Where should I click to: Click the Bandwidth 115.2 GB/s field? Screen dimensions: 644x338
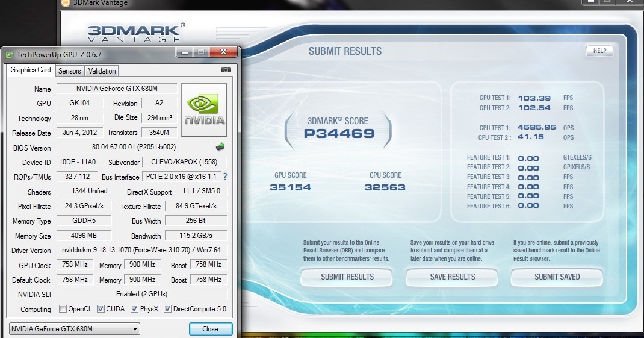(x=196, y=235)
